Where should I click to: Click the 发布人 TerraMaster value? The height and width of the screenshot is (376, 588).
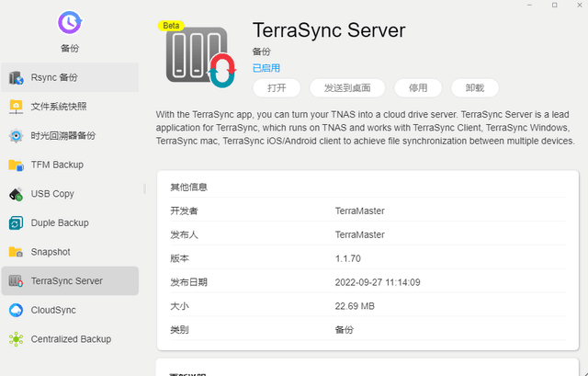click(x=359, y=235)
